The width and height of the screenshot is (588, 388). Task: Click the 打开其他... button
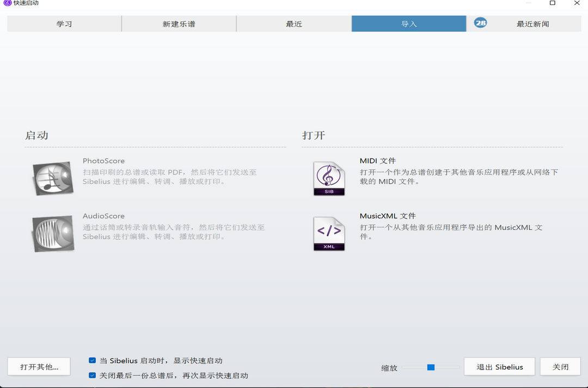[x=39, y=367]
